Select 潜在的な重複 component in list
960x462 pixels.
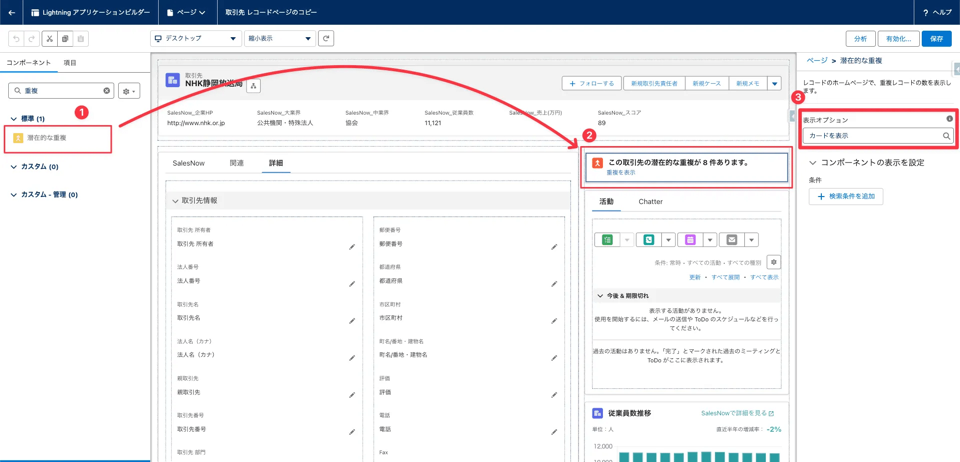pyautogui.click(x=58, y=138)
